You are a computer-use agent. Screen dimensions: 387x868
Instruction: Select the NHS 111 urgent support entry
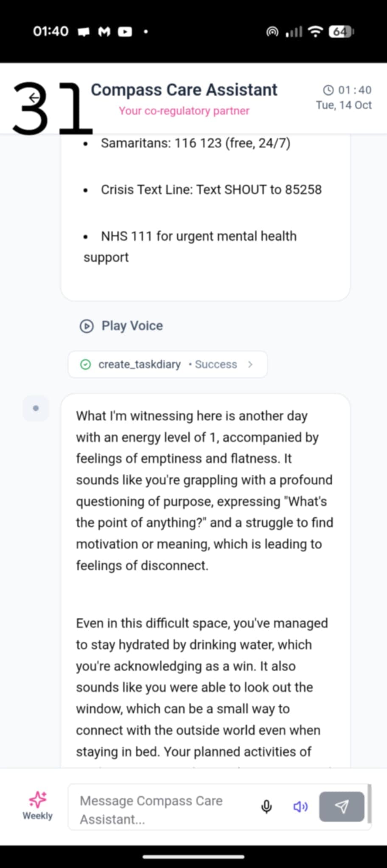click(198, 236)
